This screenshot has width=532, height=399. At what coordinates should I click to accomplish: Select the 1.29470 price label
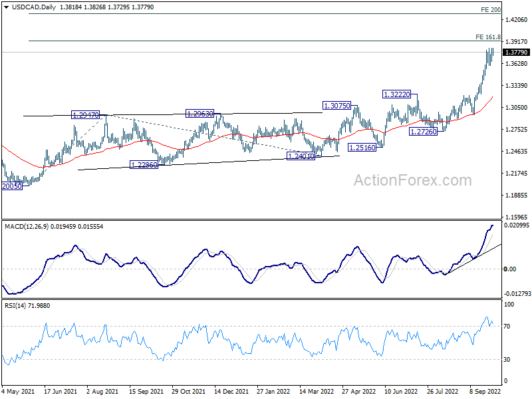pos(86,115)
